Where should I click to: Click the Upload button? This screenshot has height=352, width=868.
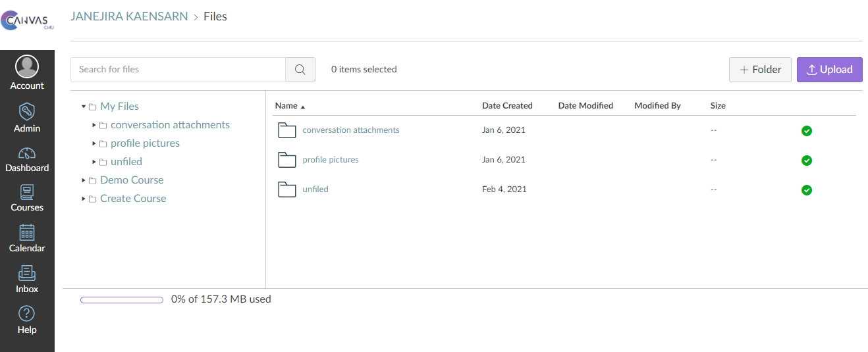pyautogui.click(x=829, y=70)
